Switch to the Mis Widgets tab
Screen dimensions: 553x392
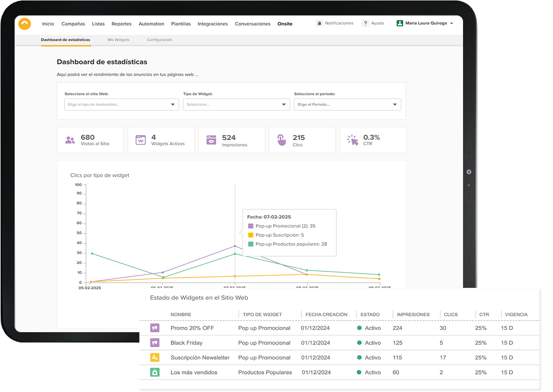[x=119, y=40]
